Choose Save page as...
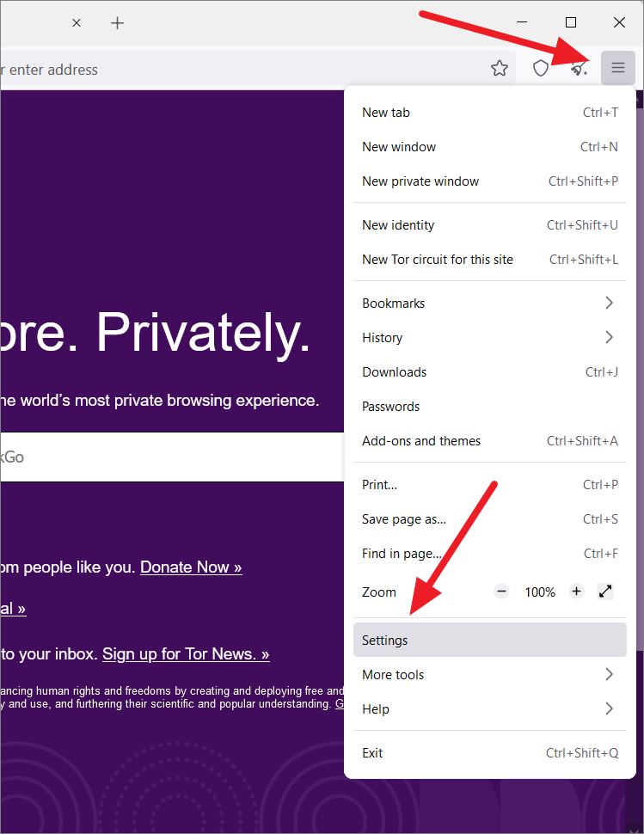The height and width of the screenshot is (834, 644). pos(490,519)
